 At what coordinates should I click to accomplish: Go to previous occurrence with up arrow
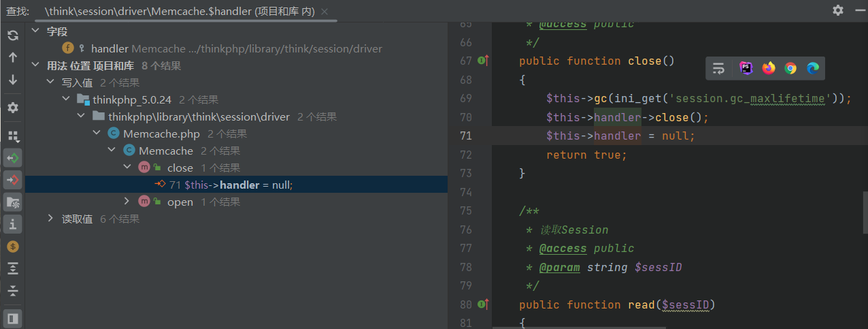(13, 58)
